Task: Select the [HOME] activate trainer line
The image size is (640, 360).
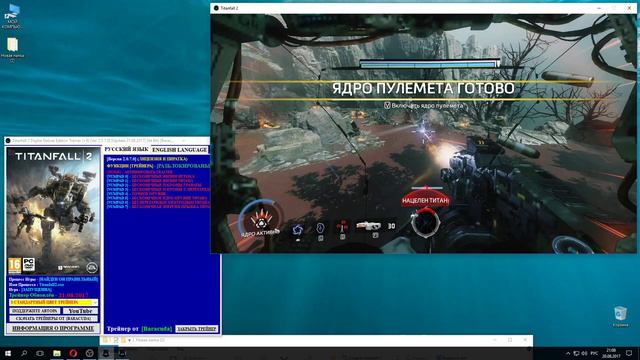Action: coord(140,172)
